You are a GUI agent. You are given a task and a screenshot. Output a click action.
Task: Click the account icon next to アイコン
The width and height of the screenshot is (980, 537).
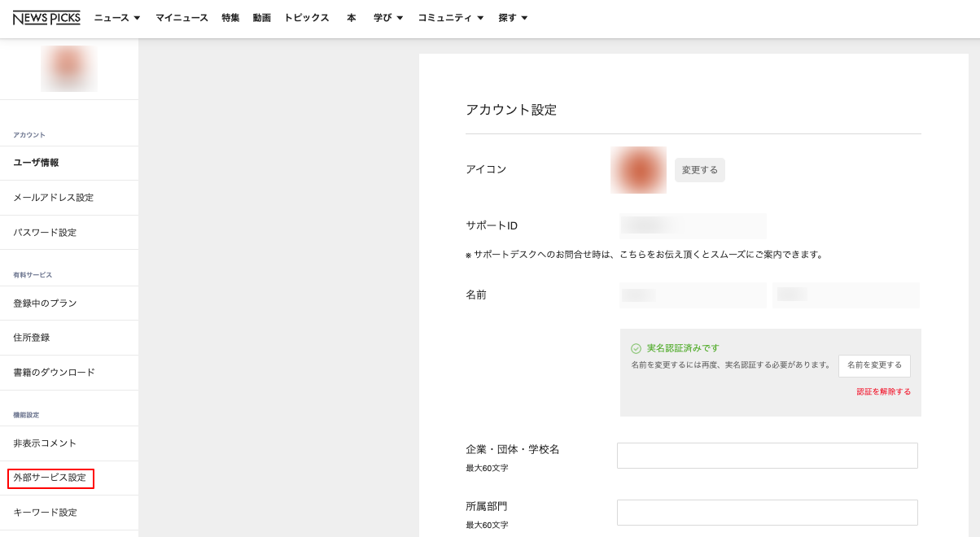point(638,170)
